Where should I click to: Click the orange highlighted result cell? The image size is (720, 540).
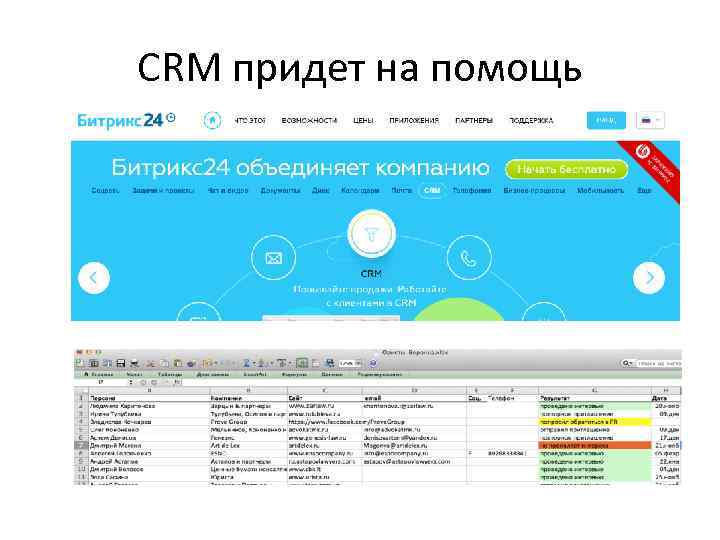[595, 445]
